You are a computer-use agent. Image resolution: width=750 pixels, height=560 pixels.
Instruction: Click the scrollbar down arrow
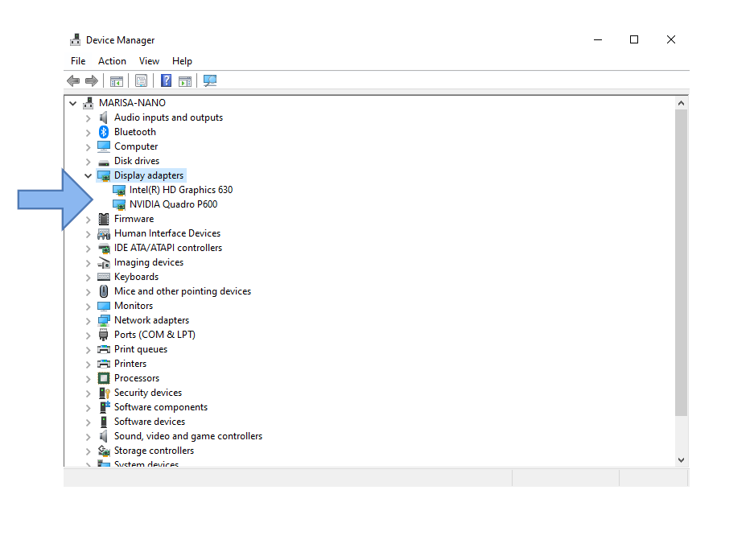(681, 459)
